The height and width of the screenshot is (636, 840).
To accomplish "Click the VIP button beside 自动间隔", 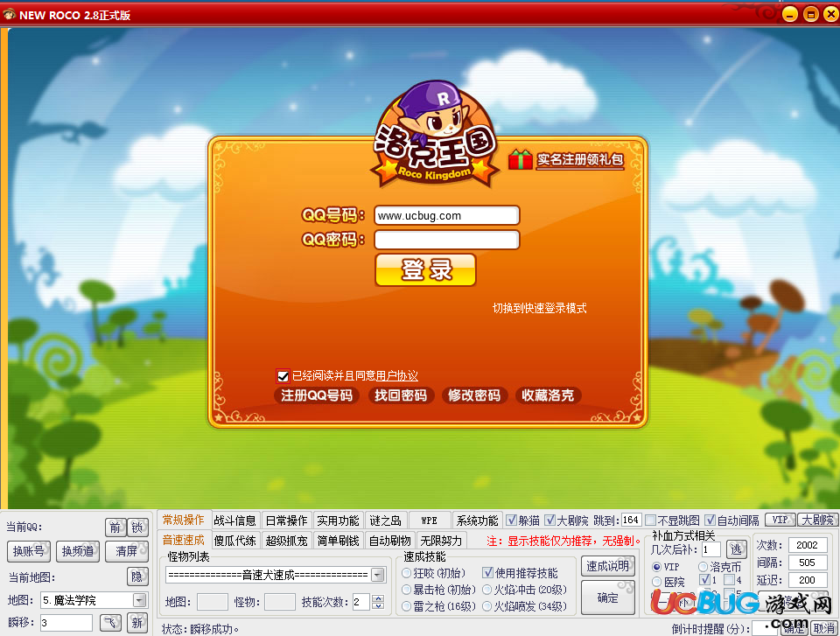I will [780, 520].
